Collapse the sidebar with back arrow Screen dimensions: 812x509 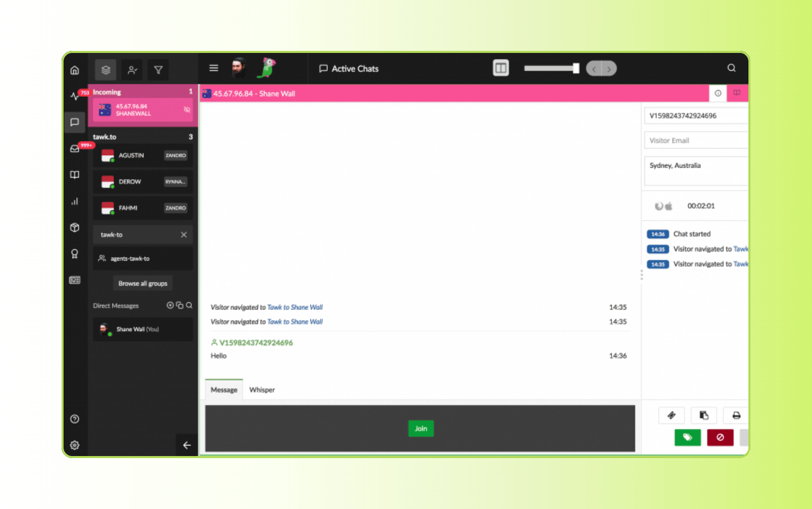[187, 445]
